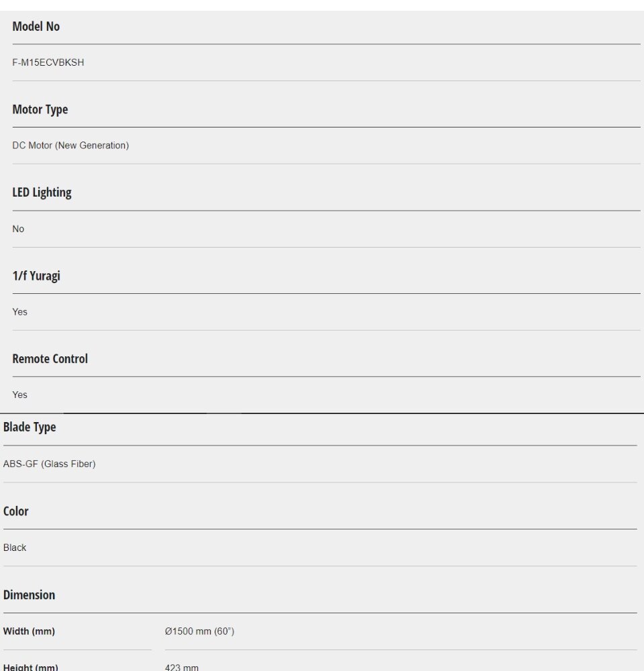This screenshot has height=671, width=644.
Task: Click the Width (mm) label
Action: point(30,631)
